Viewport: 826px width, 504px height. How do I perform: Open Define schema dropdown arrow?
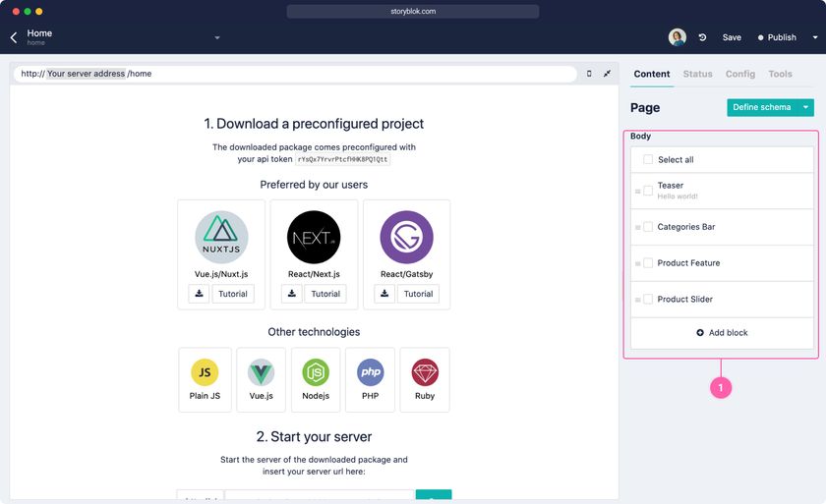[805, 107]
